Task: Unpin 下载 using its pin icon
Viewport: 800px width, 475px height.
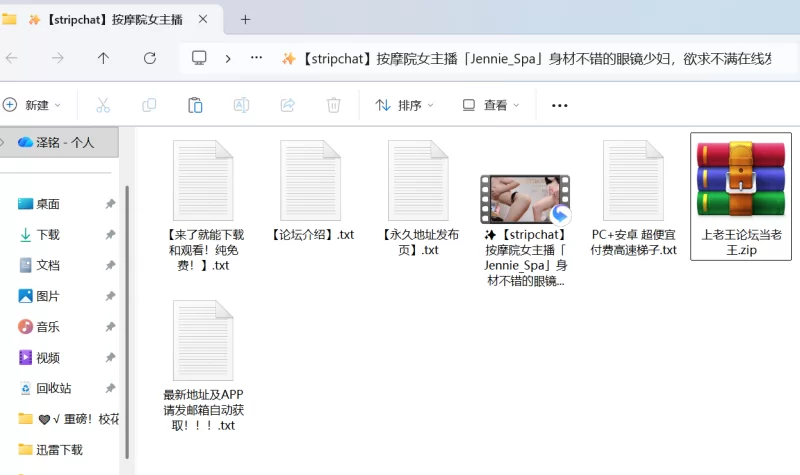Action: [110, 235]
